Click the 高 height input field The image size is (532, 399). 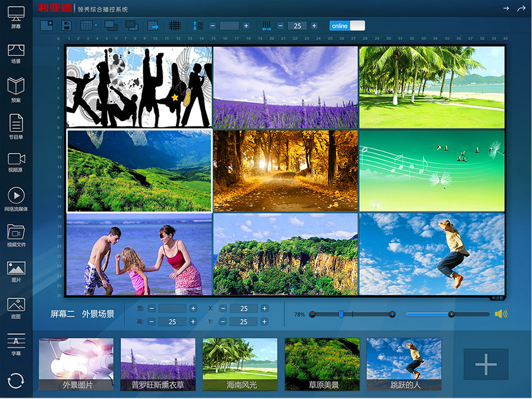click(172, 322)
